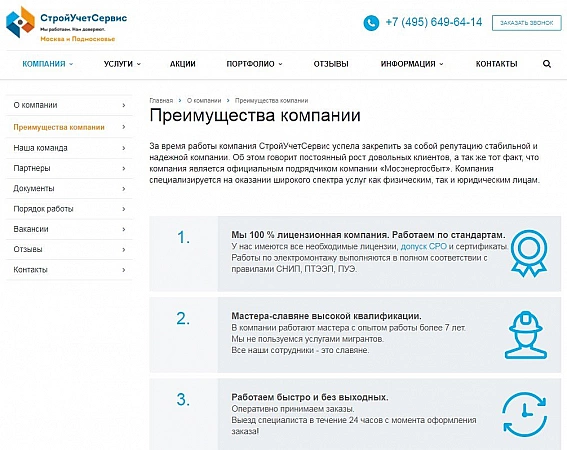
Task: Go to the КОНТАКТЫ page in top menu
Action: tap(496, 64)
